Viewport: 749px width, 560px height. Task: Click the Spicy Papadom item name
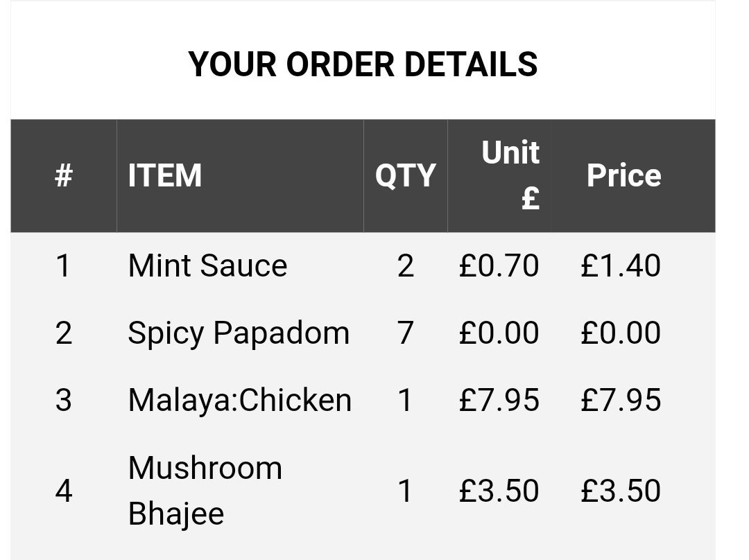coord(239,333)
